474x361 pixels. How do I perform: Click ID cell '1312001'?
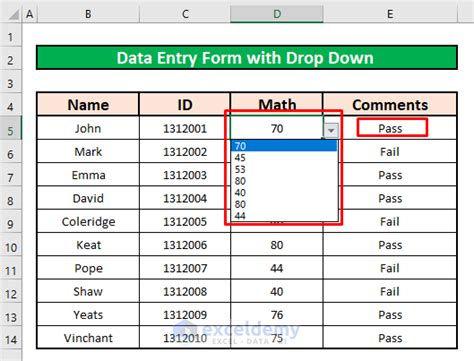(x=185, y=128)
